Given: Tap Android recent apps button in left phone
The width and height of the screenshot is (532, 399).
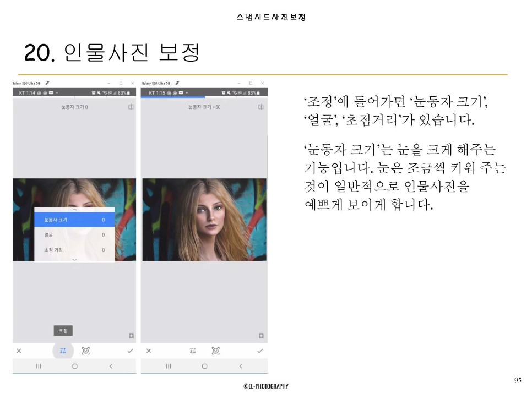Looking at the screenshot, I should 39,366.
